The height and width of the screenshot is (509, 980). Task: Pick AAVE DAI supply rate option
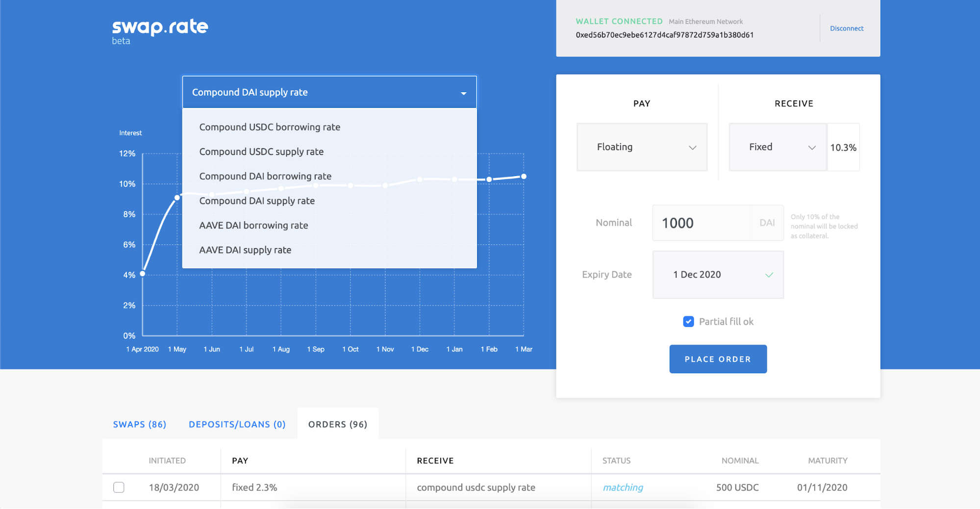[x=245, y=250]
